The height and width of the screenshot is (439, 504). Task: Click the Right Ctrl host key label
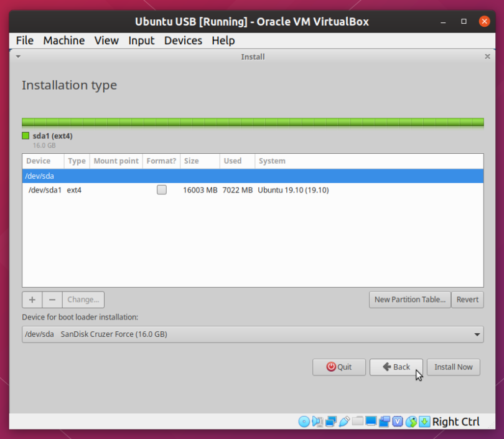pyautogui.click(x=456, y=422)
